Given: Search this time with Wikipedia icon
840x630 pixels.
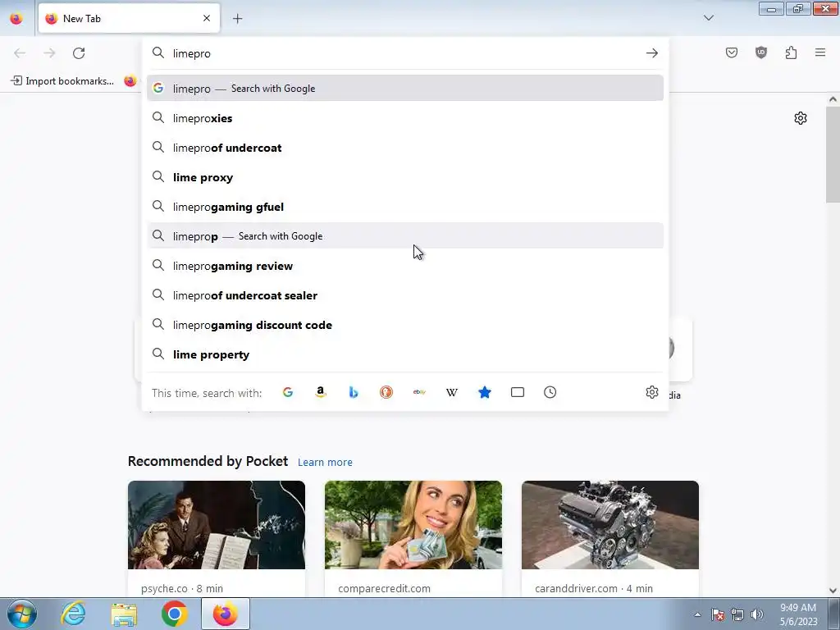Looking at the screenshot, I should tap(452, 392).
